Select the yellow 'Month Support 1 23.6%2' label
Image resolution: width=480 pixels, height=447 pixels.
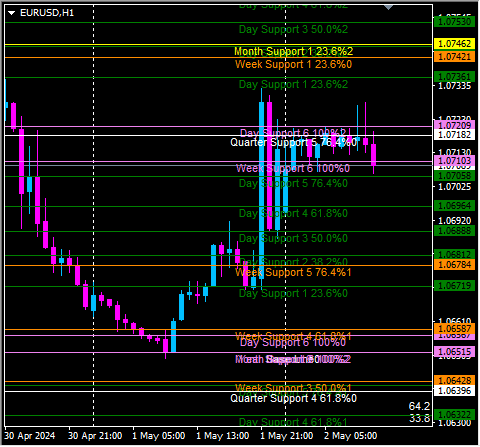tap(293, 51)
